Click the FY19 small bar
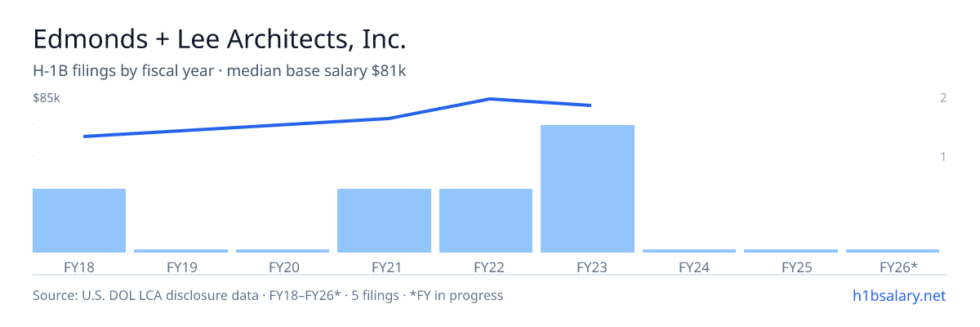The width and height of the screenshot is (980, 327). (x=180, y=251)
